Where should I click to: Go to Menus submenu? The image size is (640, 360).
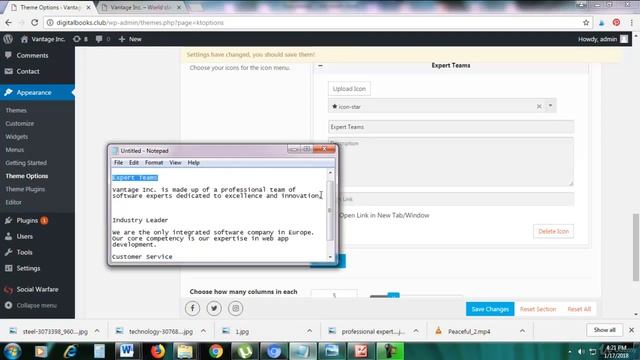click(x=15, y=150)
